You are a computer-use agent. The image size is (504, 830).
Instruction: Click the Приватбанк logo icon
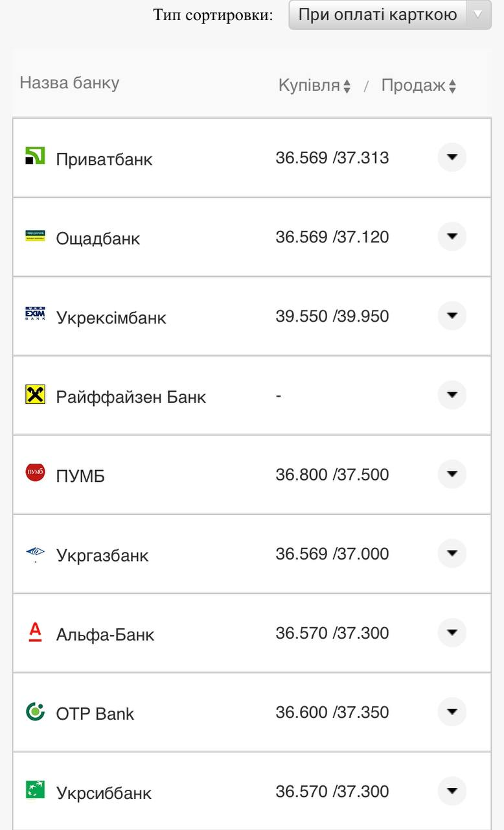(35, 156)
